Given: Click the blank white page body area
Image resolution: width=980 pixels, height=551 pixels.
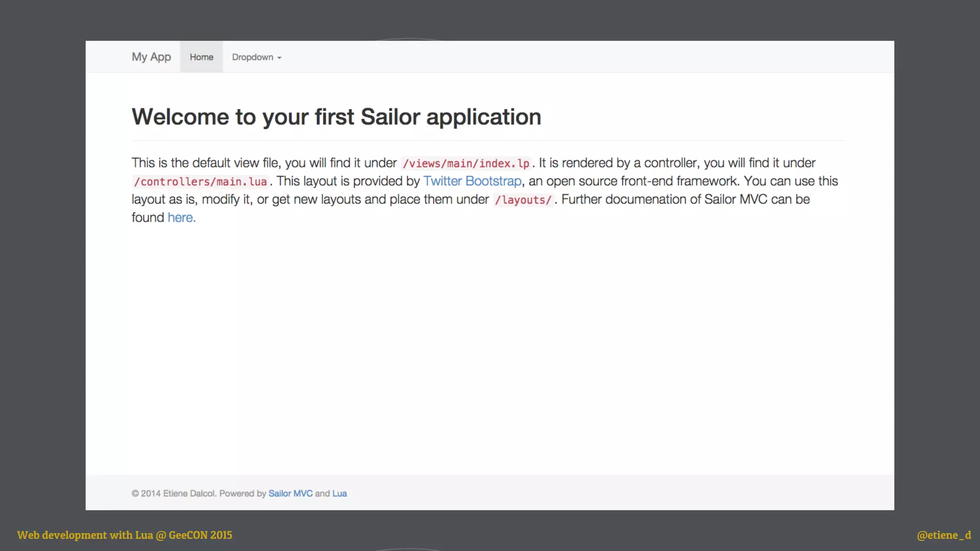Looking at the screenshot, I should tap(488, 344).
